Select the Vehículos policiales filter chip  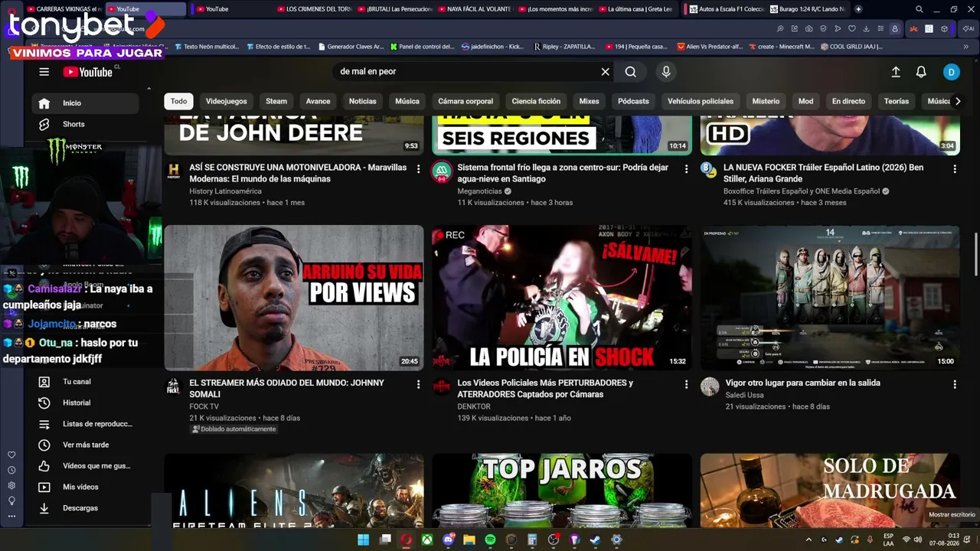tap(700, 101)
